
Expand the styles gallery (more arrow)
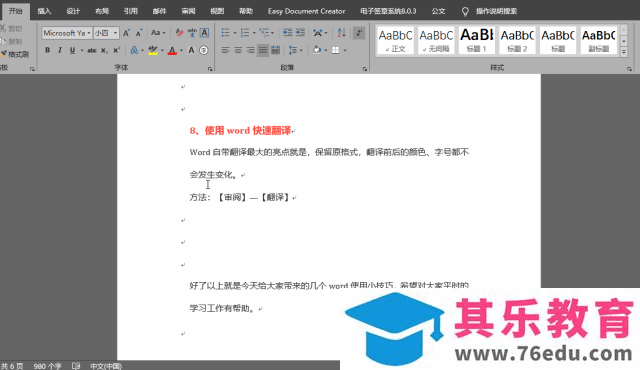(624, 52)
